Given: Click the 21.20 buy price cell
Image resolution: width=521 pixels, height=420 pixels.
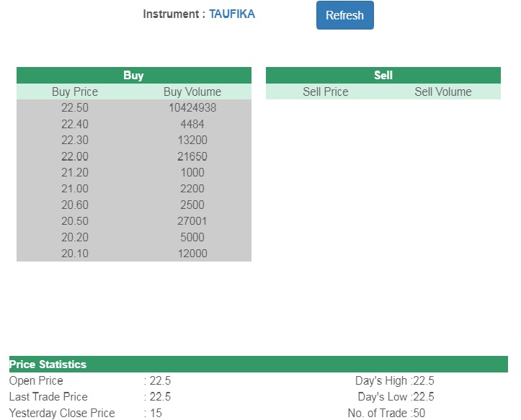Looking at the screenshot, I should coord(75,172).
